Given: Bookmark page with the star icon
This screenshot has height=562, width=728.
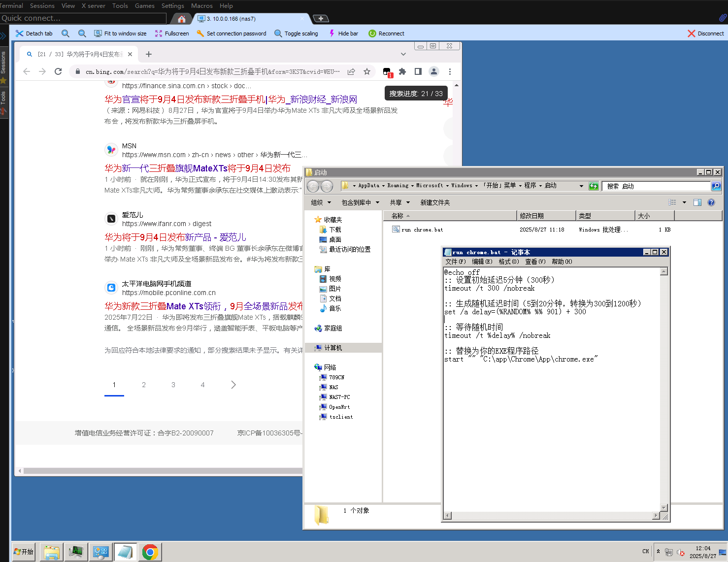Looking at the screenshot, I should coord(367,71).
